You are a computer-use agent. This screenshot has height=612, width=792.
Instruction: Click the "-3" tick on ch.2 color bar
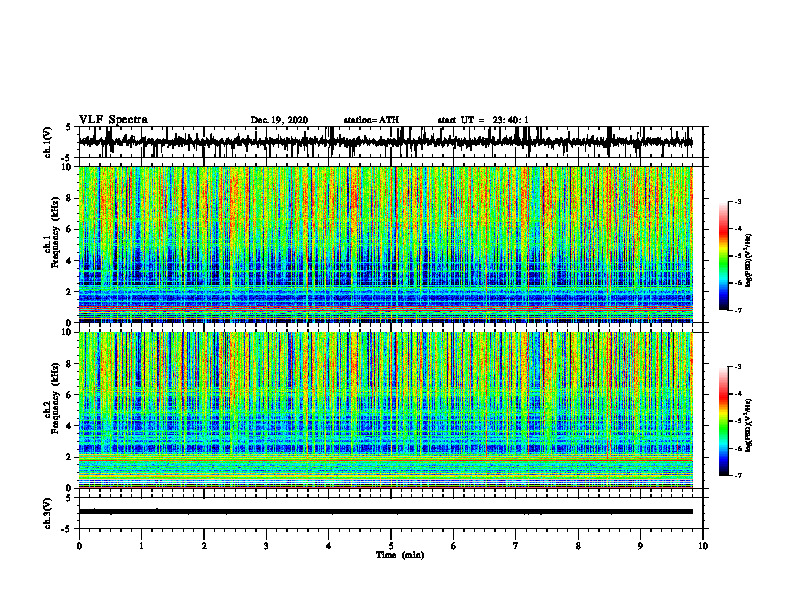pos(738,367)
